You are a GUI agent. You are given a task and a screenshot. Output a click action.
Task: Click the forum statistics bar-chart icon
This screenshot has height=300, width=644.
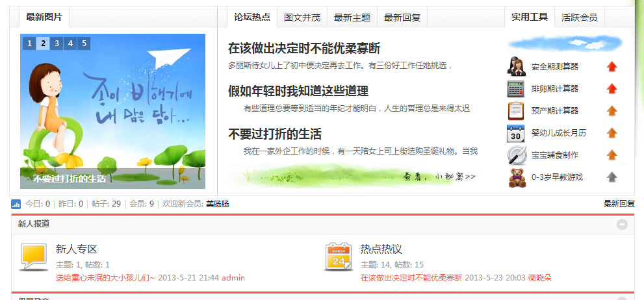(x=16, y=204)
